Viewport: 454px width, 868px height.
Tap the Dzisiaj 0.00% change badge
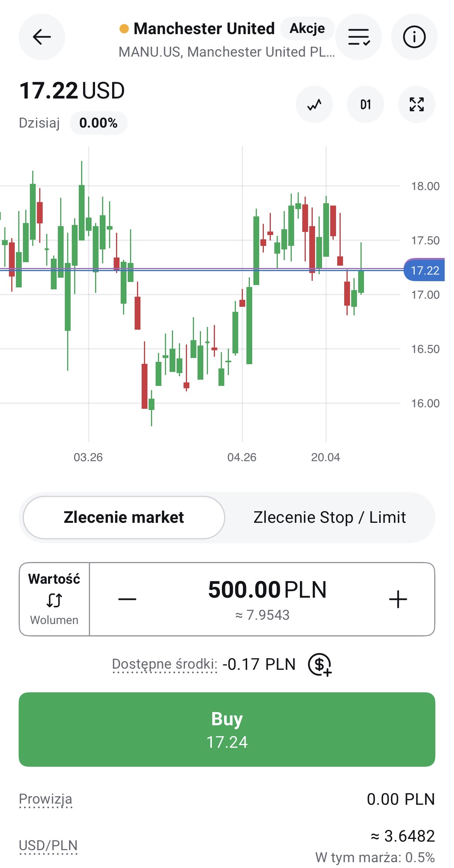[x=98, y=123]
